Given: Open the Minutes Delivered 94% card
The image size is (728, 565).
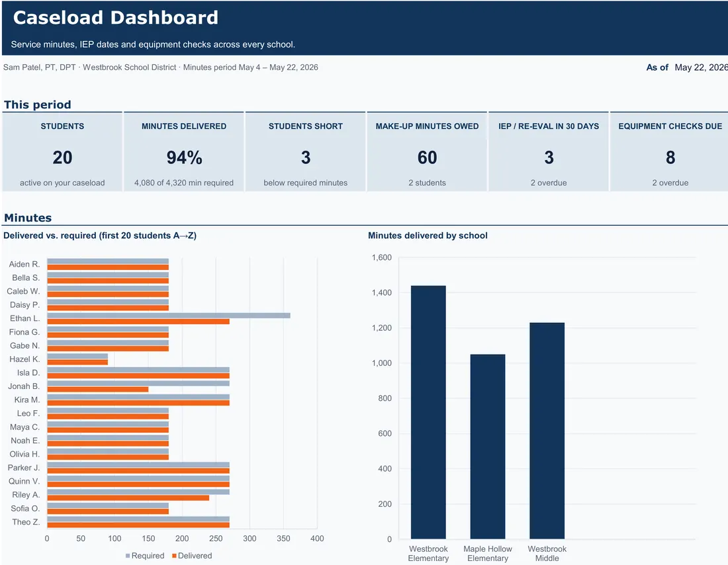Looking at the screenshot, I should point(184,152).
